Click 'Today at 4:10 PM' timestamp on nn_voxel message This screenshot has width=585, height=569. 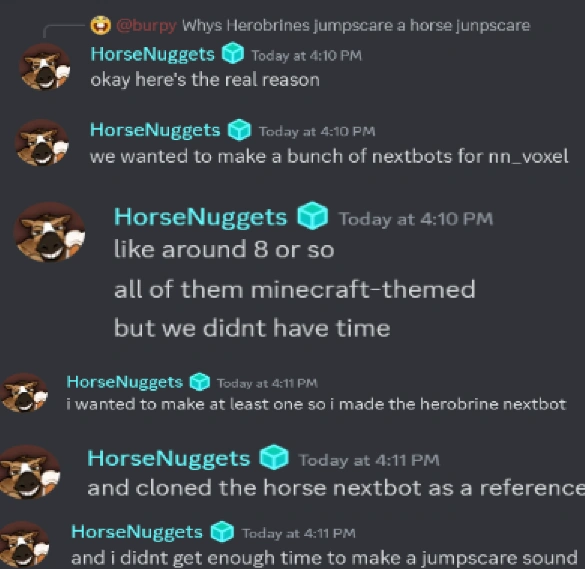pos(317,131)
